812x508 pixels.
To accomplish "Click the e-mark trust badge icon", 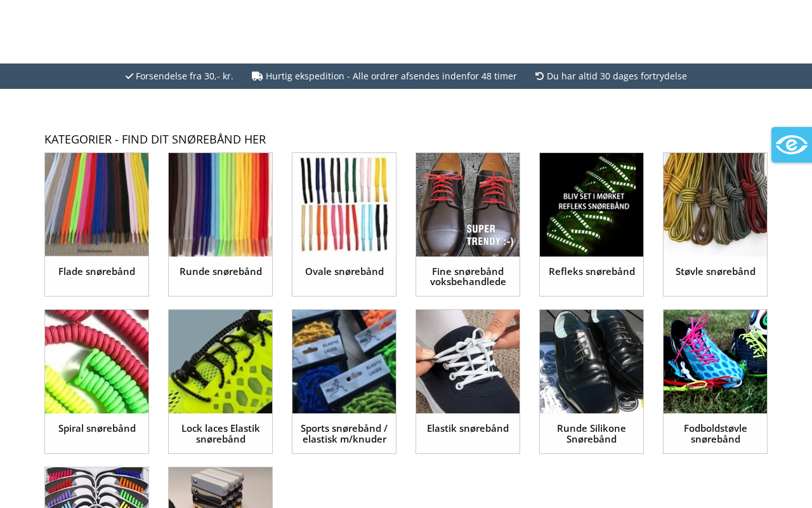I will (791, 145).
